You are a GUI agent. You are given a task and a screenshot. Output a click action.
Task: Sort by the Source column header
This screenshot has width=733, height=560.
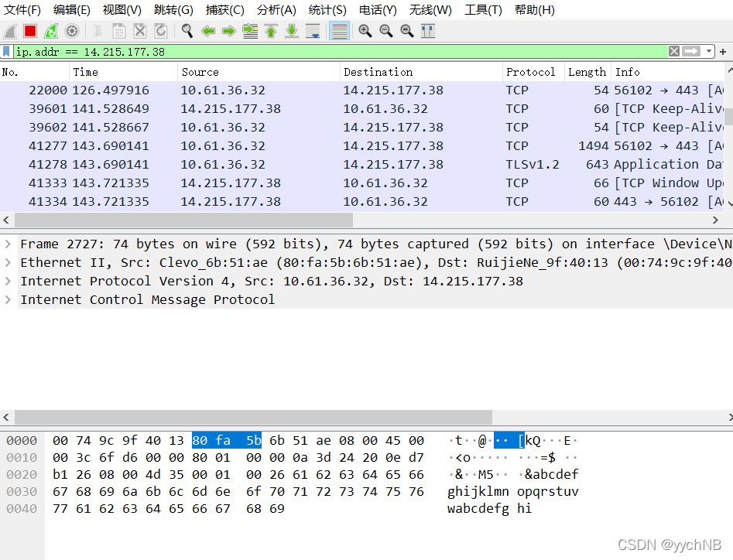259,72
